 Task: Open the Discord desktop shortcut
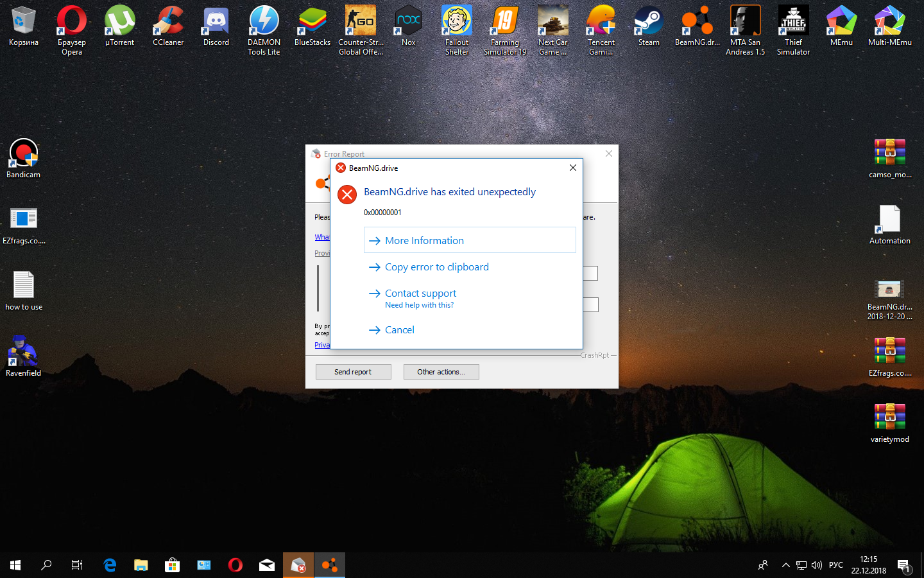[216, 27]
